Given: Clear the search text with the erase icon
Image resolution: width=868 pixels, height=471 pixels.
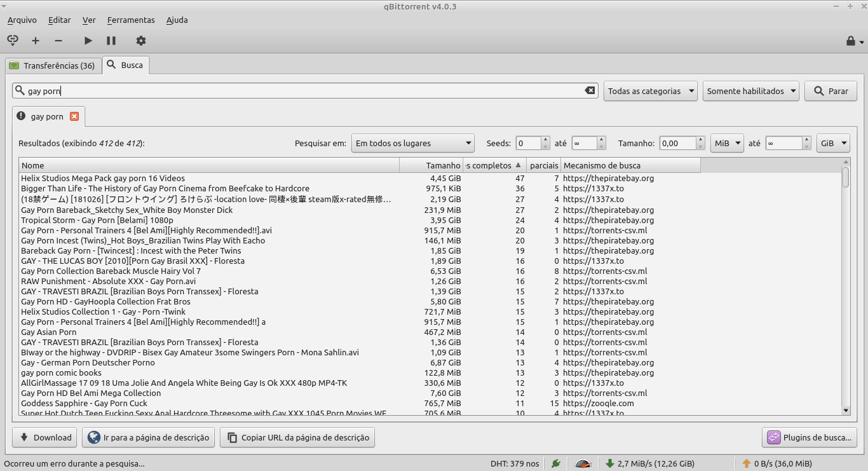Looking at the screenshot, I should tap(590, 90).
